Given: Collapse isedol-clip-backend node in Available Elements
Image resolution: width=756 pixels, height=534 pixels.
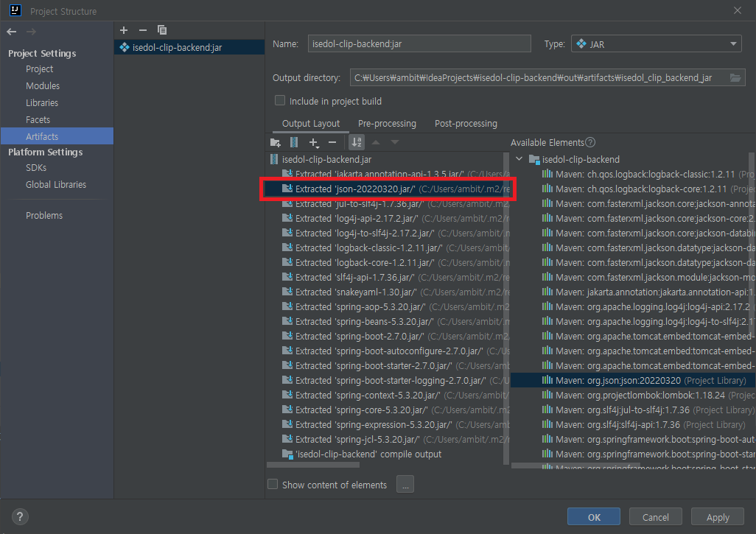Looking at the screenshot, I should click(519, 158).
